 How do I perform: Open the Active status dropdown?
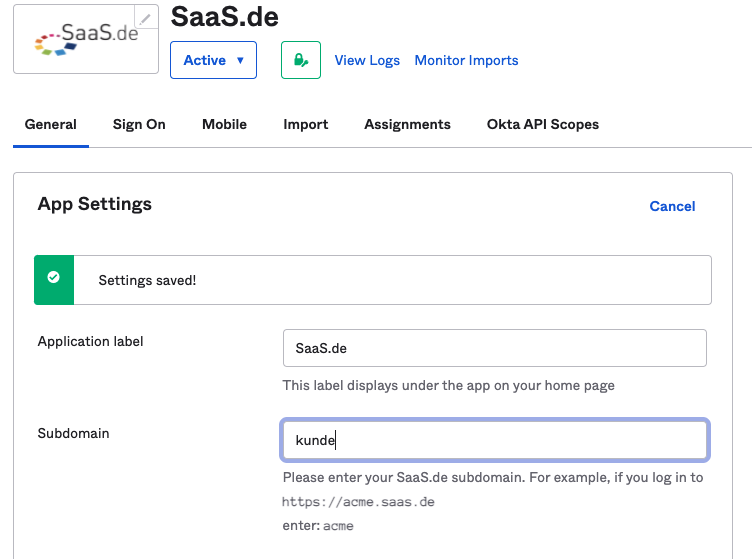[x=213, y=60]
